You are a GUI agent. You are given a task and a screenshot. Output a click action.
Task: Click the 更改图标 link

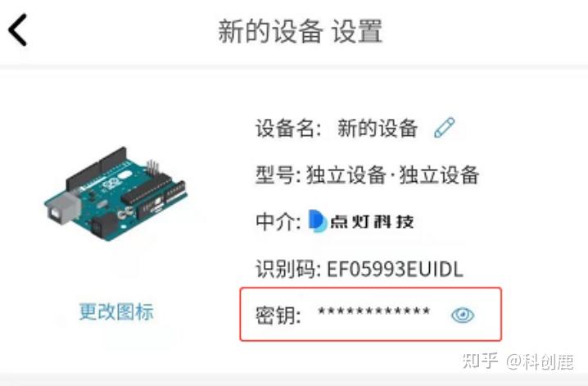point(116,311)
